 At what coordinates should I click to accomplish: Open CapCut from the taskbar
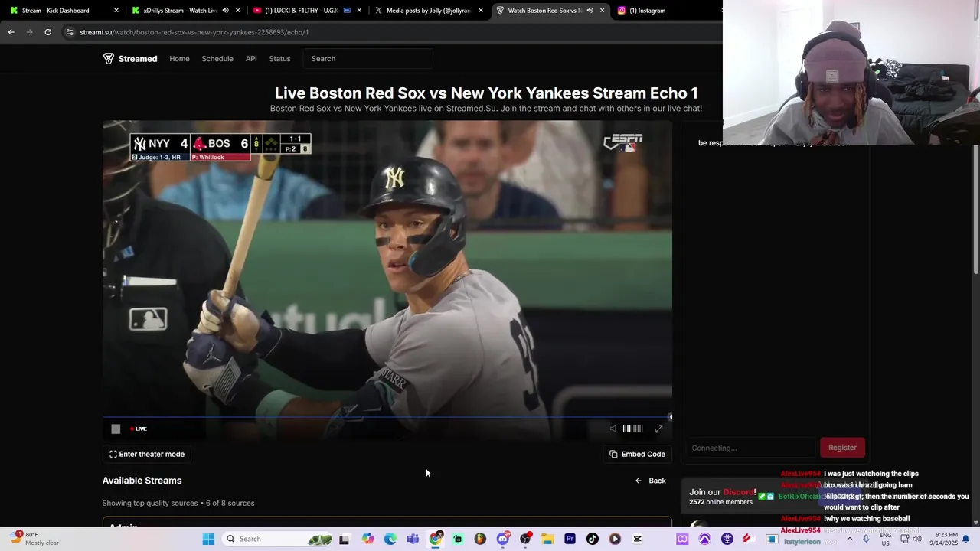(x=637, y=539)
